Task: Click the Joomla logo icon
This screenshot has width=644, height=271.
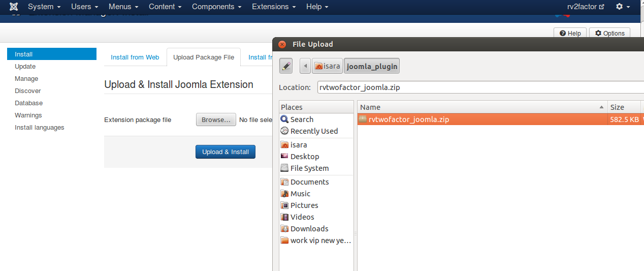Action: (x=14, y=7)
